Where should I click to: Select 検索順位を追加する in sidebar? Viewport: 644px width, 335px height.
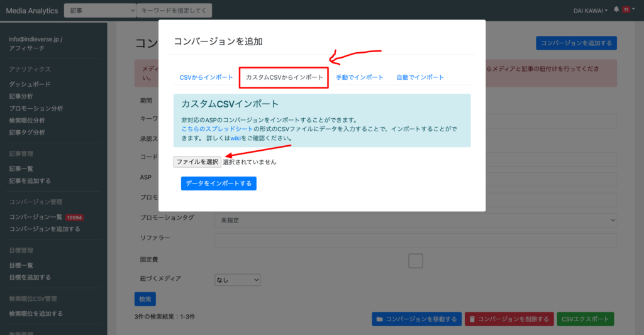point(36,314)
